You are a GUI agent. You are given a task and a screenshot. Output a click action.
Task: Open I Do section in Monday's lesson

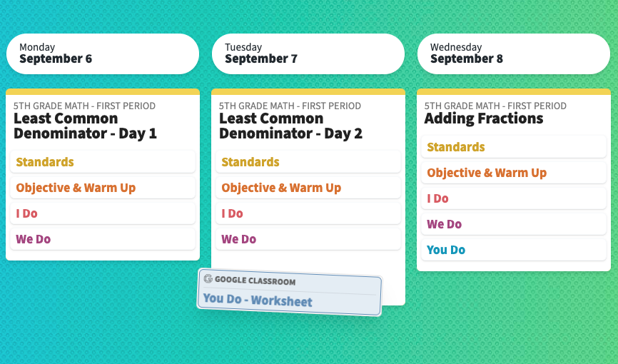[x=103, y=213]
